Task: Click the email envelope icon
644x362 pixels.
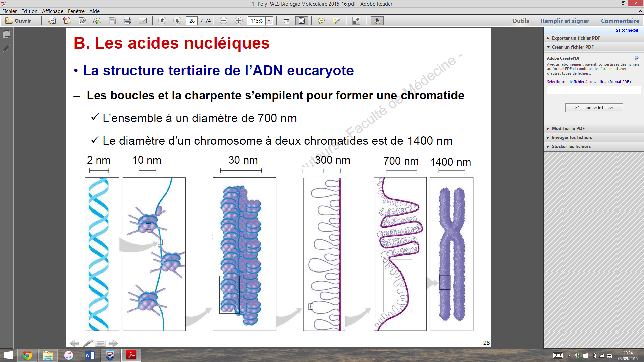Action: 143,21
